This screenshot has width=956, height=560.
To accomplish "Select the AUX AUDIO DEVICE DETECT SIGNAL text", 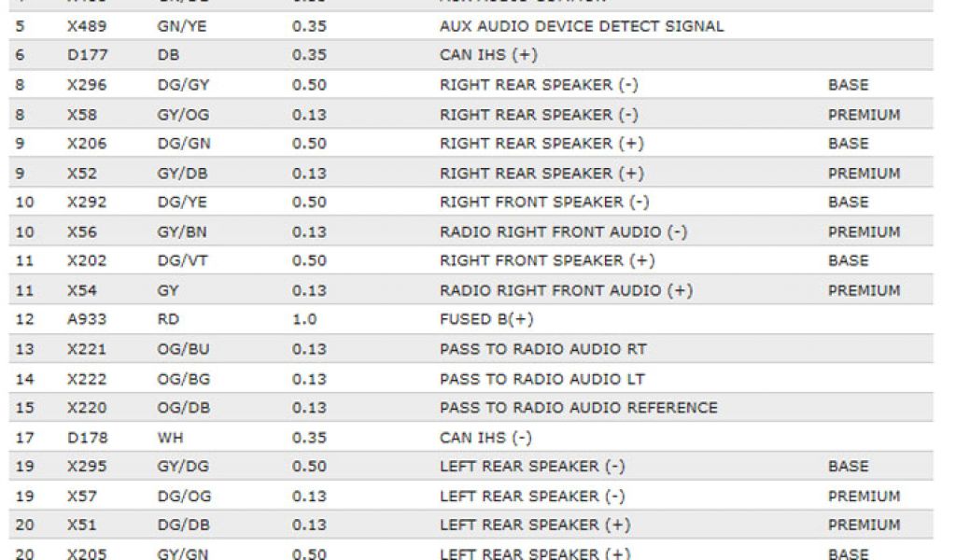I will coord(581,26).
